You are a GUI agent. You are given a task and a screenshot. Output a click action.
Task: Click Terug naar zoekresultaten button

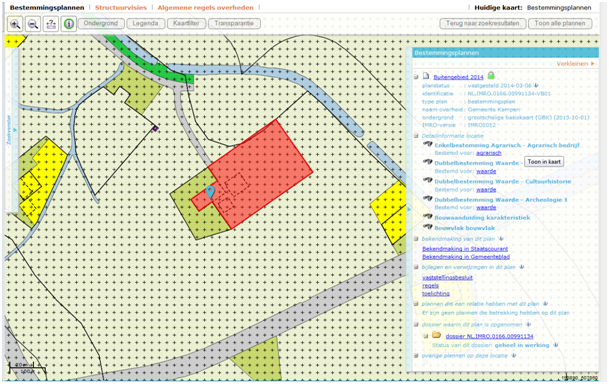[x=483, y=23]
